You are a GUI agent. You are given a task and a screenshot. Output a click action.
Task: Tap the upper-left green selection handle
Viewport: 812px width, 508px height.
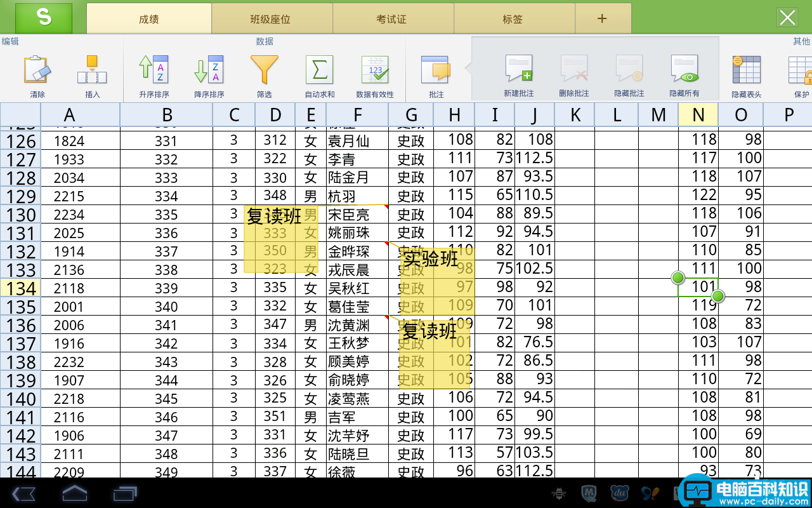(678, 277)
